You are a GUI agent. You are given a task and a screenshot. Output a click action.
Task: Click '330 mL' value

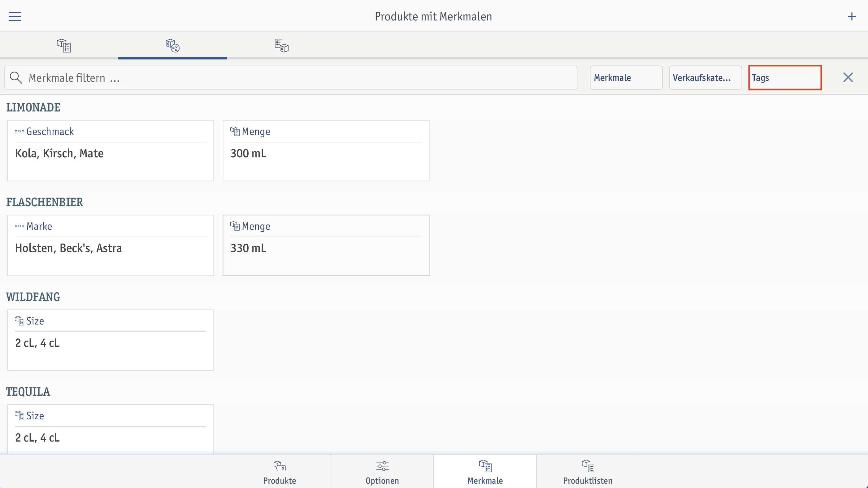[248, 248]
